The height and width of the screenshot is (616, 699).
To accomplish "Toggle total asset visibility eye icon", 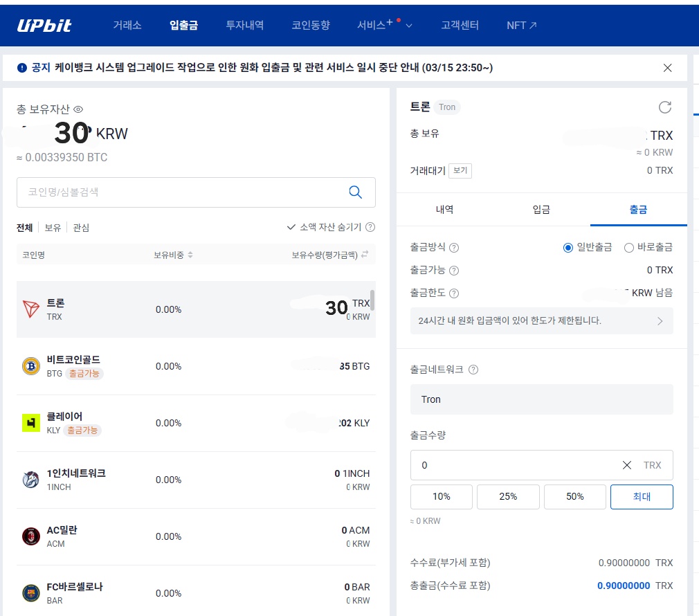I will coord(78,109).
